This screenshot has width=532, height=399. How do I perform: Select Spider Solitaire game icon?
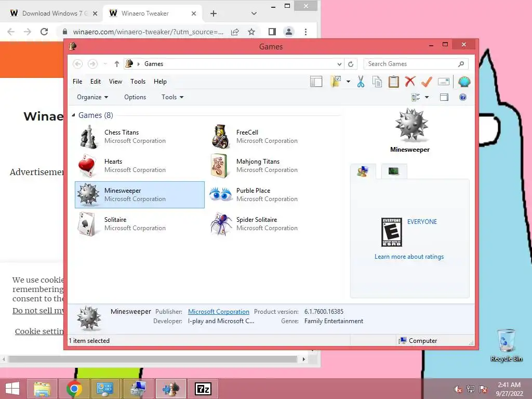point(220,224)
